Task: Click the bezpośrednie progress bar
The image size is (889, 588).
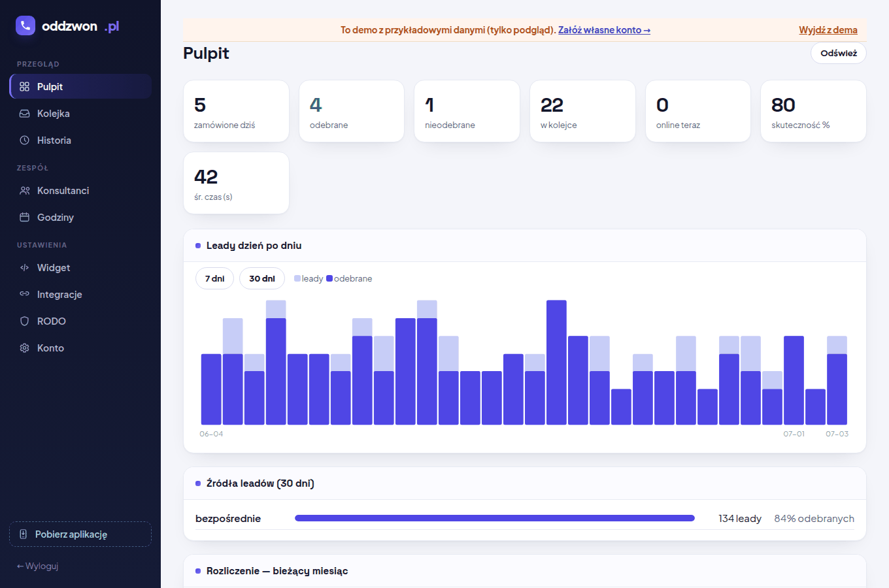Action: click(x=495, y=518)
